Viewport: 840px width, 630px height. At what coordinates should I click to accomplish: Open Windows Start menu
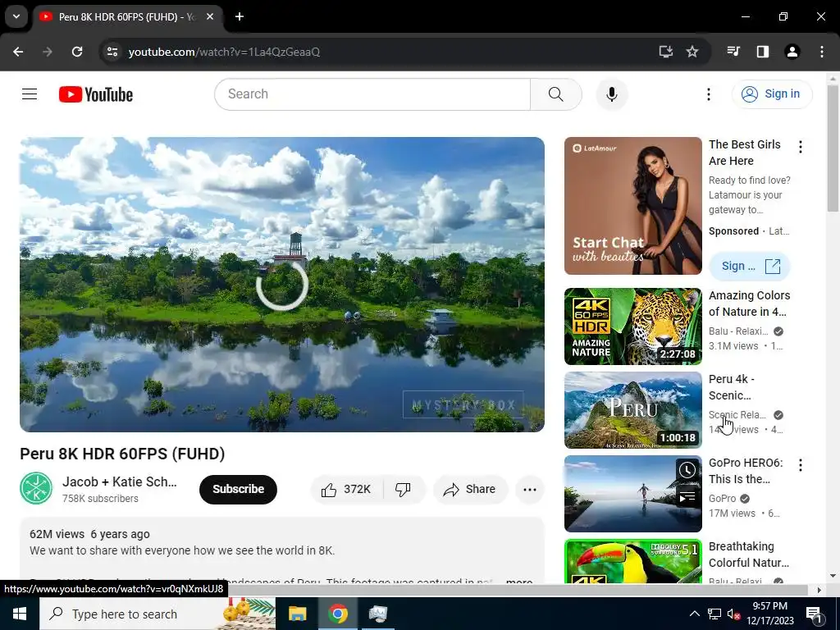click(20, 614)
